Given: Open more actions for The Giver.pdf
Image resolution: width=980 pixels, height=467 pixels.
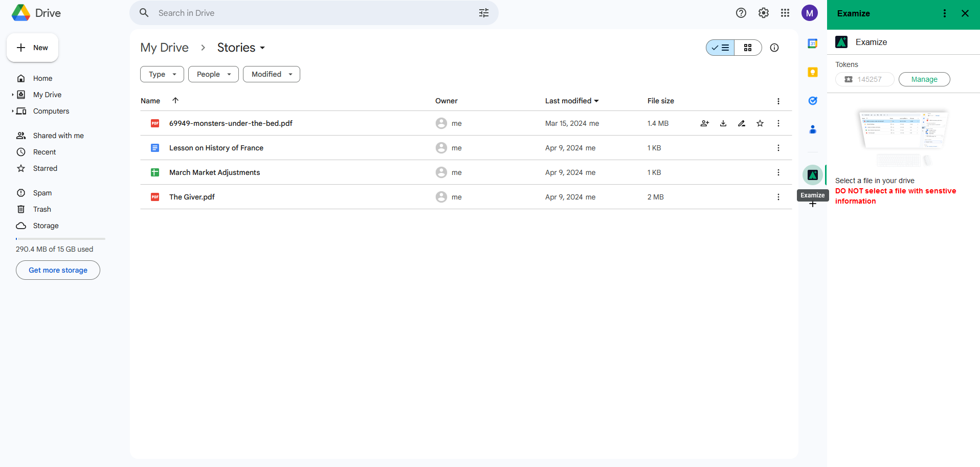Looking at the screenshot, I should click(778, 197).
